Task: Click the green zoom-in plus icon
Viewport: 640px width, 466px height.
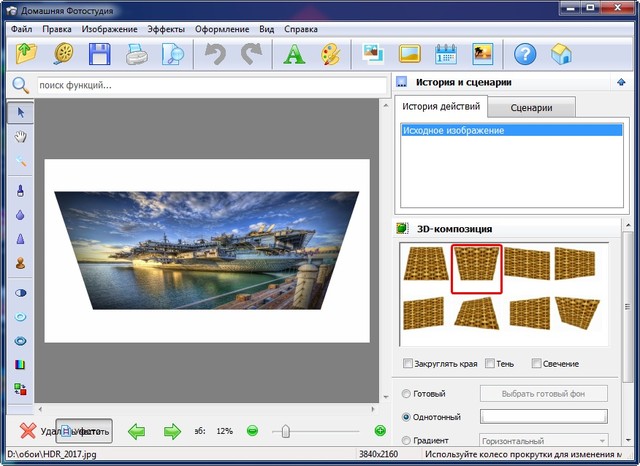Action: (x=380, y=431)
